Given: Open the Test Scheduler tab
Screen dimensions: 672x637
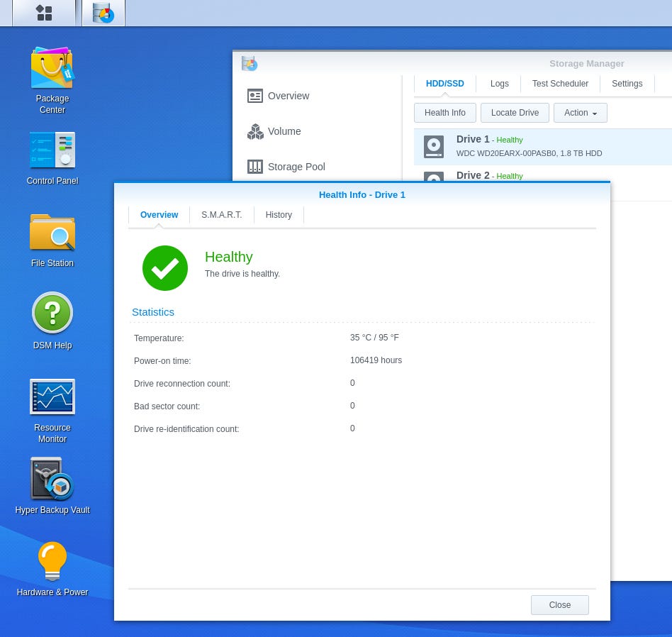Looking at the screenshot, I should point(560,84).
